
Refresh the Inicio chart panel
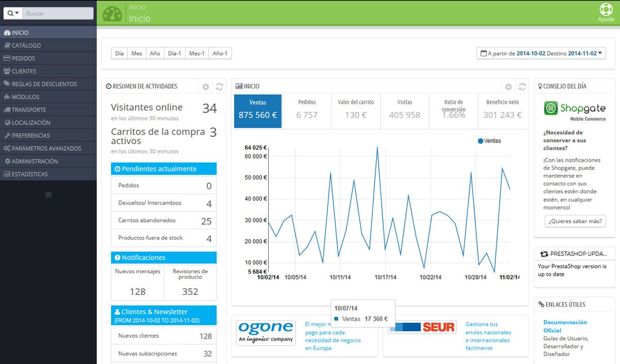tap(522, 87)
